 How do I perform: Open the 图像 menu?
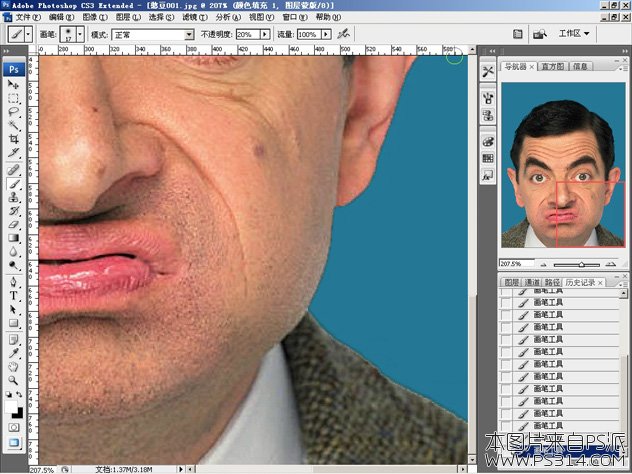click(95, 17)
